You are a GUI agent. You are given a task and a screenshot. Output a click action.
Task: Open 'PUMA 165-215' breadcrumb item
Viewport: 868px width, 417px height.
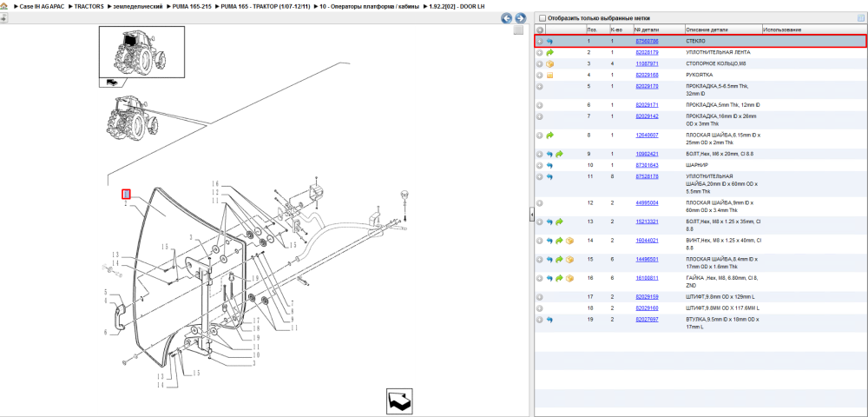(192, 6)
